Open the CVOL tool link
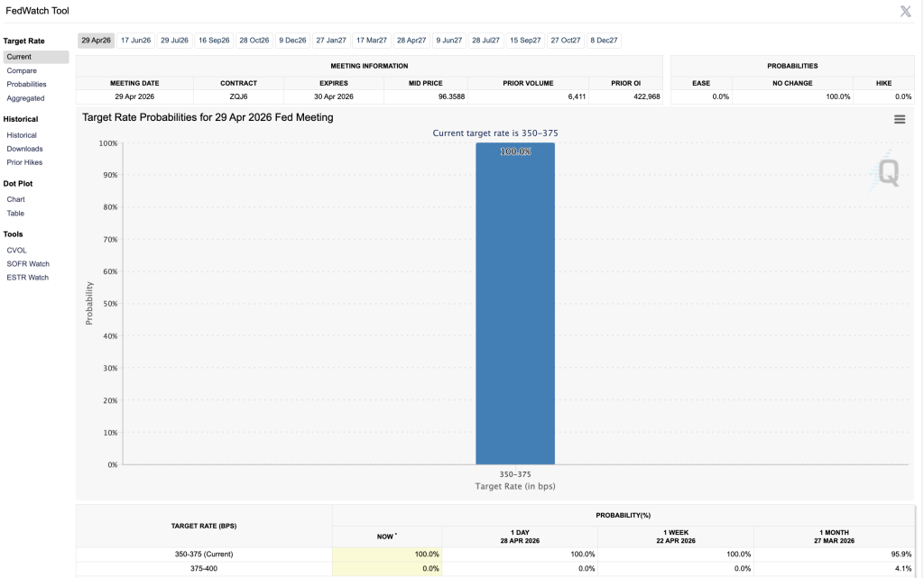924x578 pixels. click(x=16, y=250)
